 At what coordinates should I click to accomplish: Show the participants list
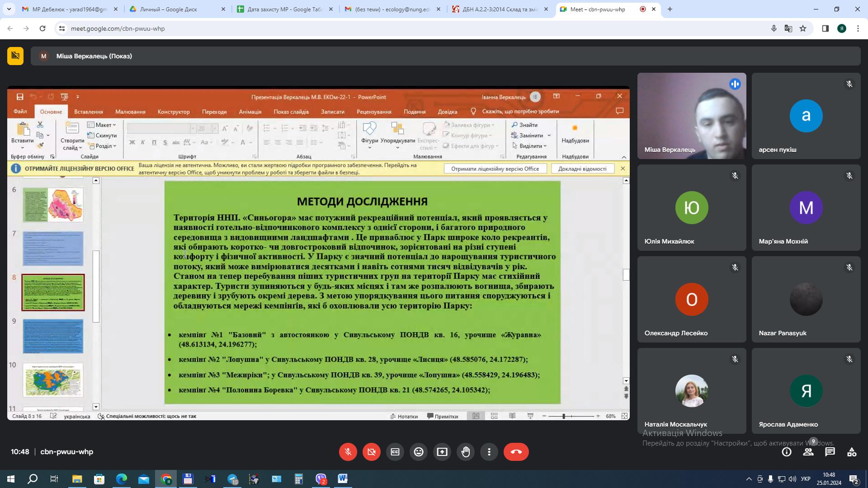coord(808,452)
